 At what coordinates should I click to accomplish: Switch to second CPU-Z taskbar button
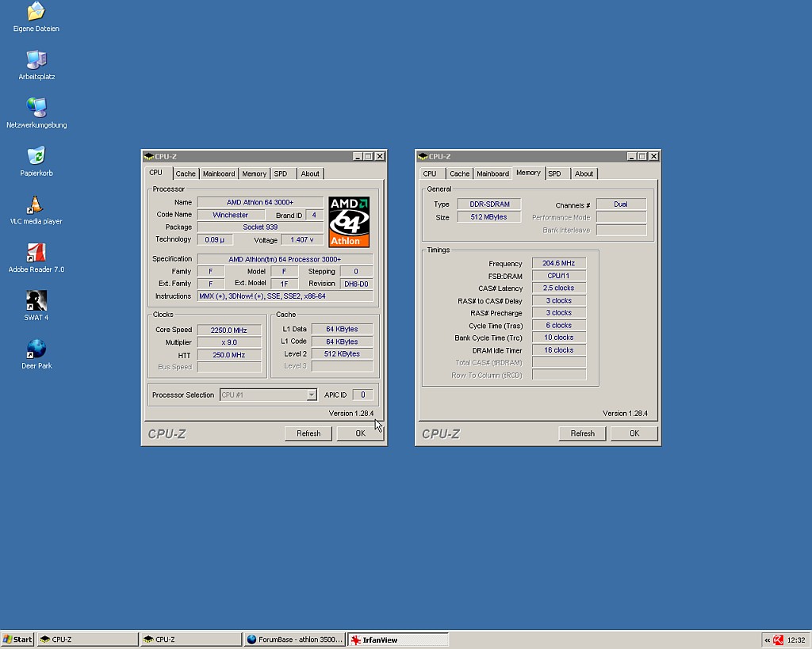point(191,639)
